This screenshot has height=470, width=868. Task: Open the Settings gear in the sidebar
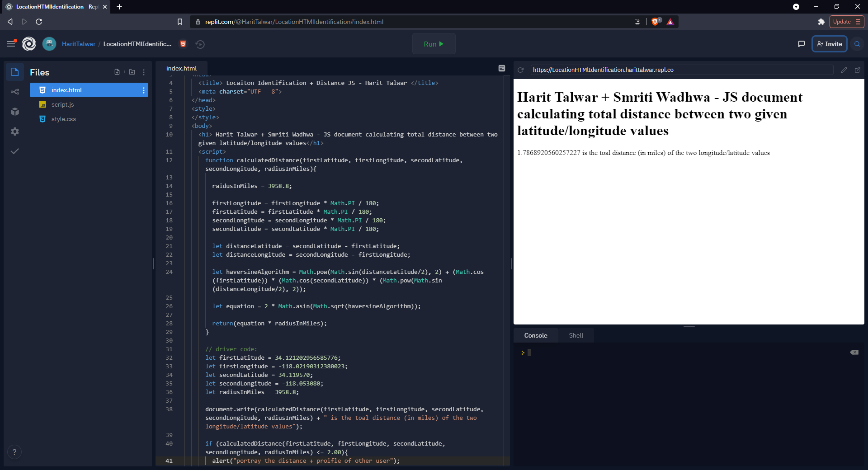15,132
